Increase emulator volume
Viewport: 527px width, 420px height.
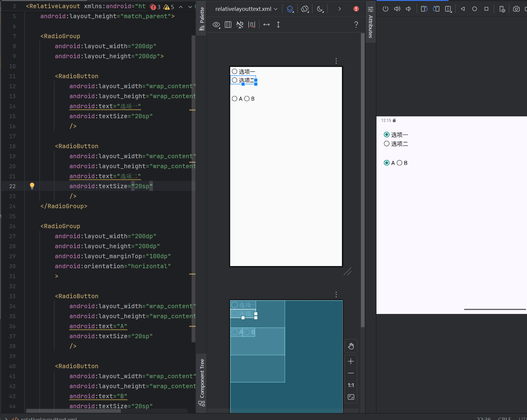pos(397,9)
